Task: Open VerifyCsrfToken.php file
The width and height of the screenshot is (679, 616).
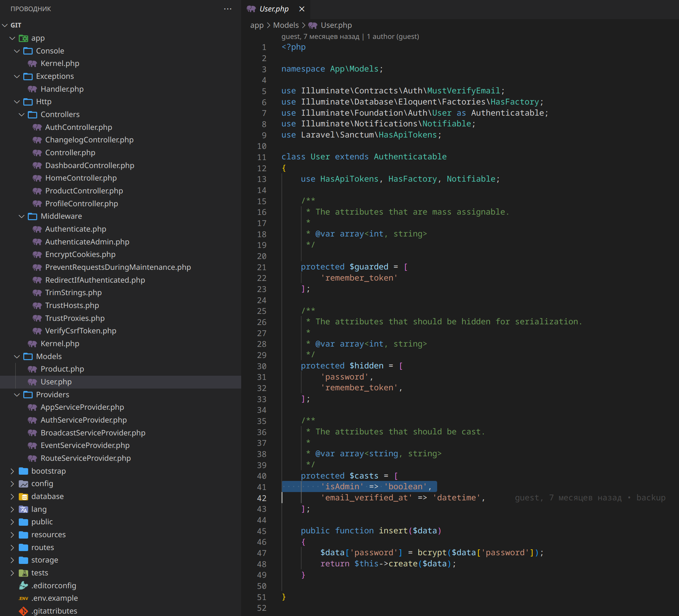Action: (81, 331)
